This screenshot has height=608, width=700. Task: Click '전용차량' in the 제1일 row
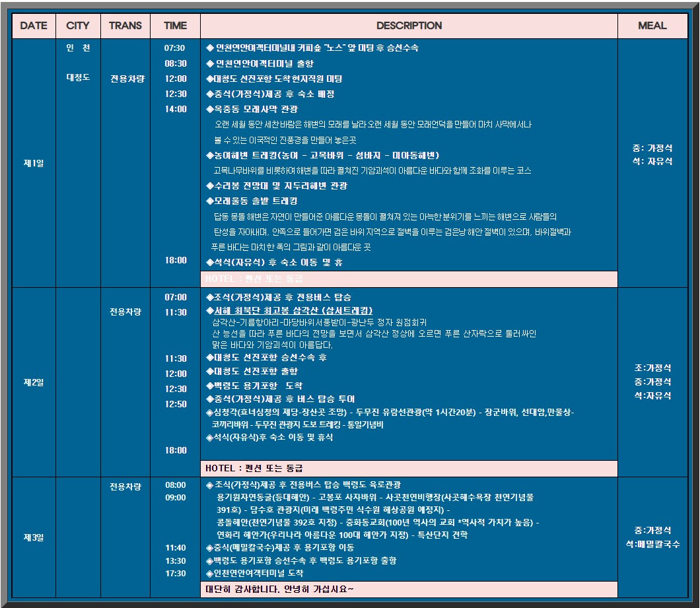point(127,79)
